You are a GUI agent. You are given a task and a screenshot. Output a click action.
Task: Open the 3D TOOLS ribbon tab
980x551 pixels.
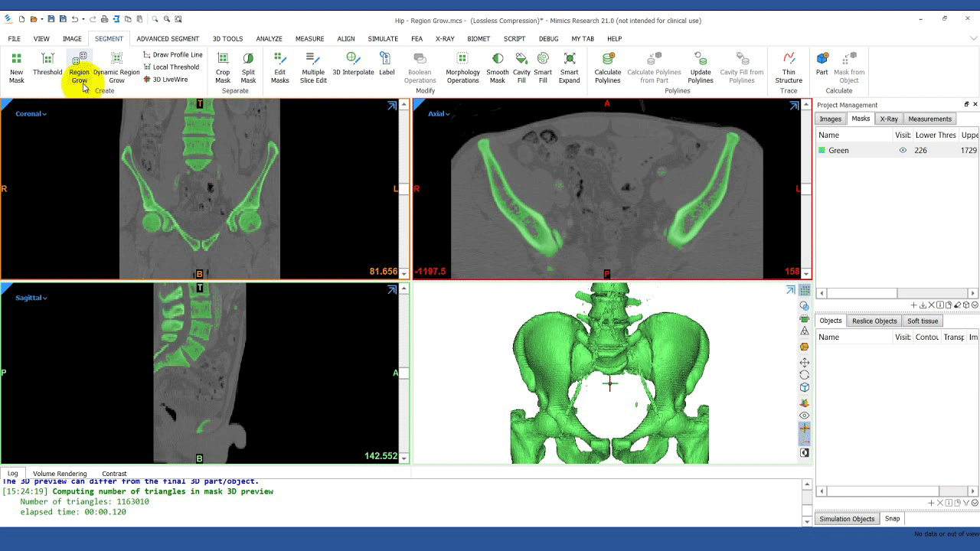point(227,38)
